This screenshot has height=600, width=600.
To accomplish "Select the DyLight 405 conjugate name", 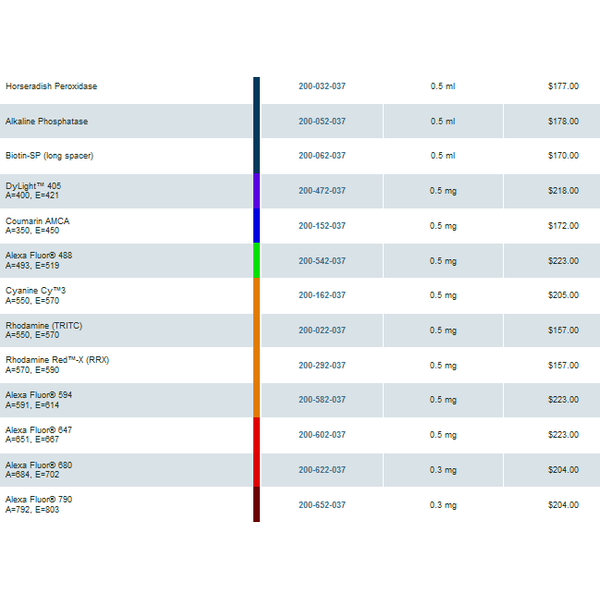I will (33, 186).
